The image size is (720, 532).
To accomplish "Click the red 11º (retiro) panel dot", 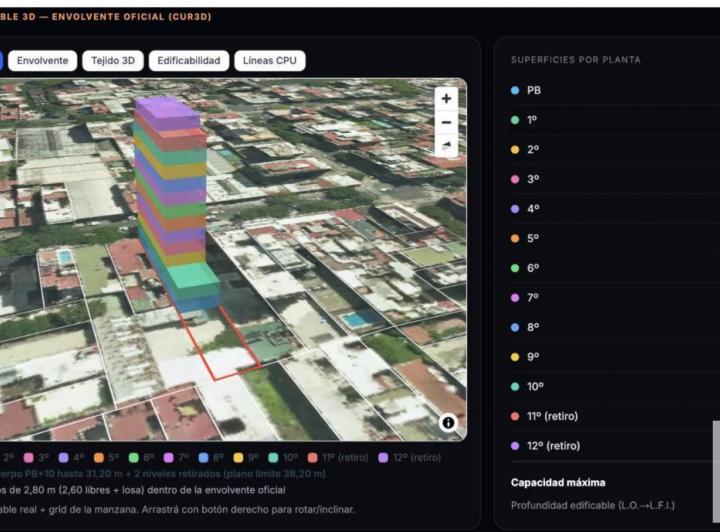I will pyautogui.click(x=515, y=416).
